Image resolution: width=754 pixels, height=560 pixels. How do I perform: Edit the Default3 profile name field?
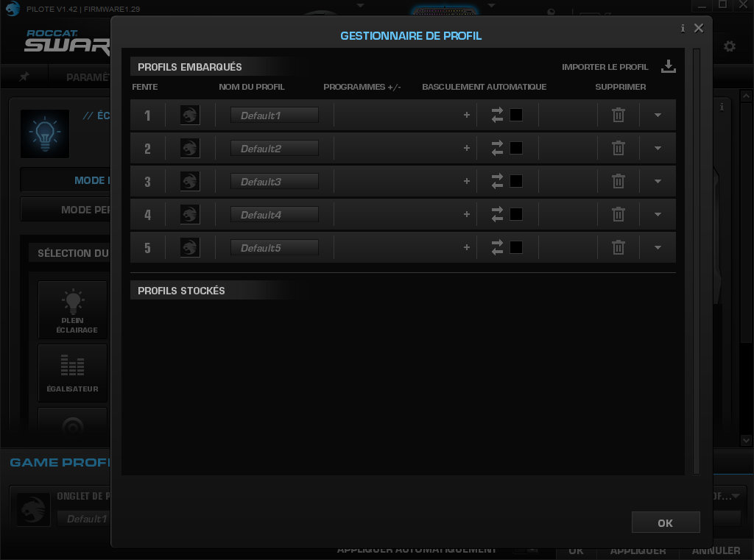click(275, 182)
